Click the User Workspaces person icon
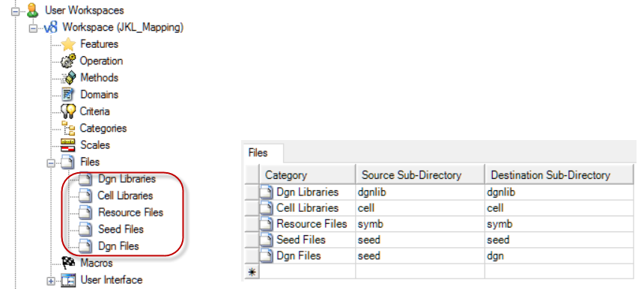 coord(32,10)
